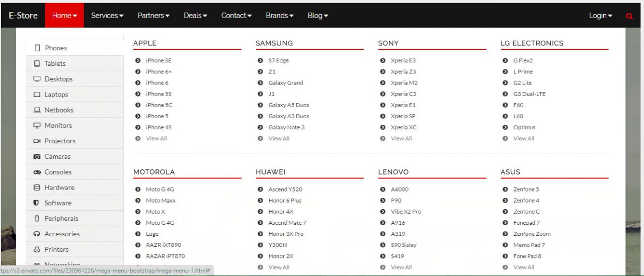Screen dimensions: 644x276
Task: Open the Luge link under Motorola
Action: (x=152, y=234)
